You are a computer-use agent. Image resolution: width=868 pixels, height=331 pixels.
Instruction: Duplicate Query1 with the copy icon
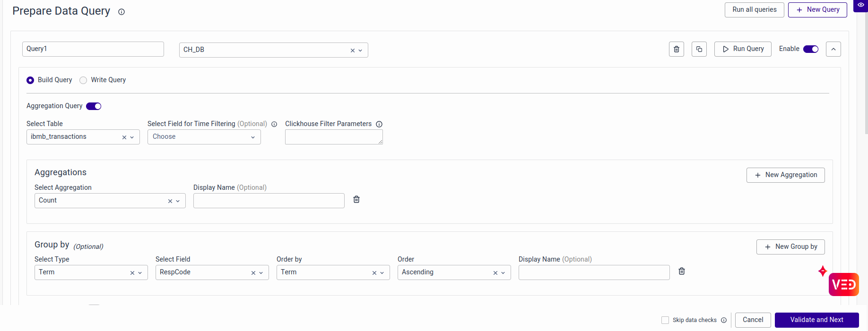[x=699, y=49]
